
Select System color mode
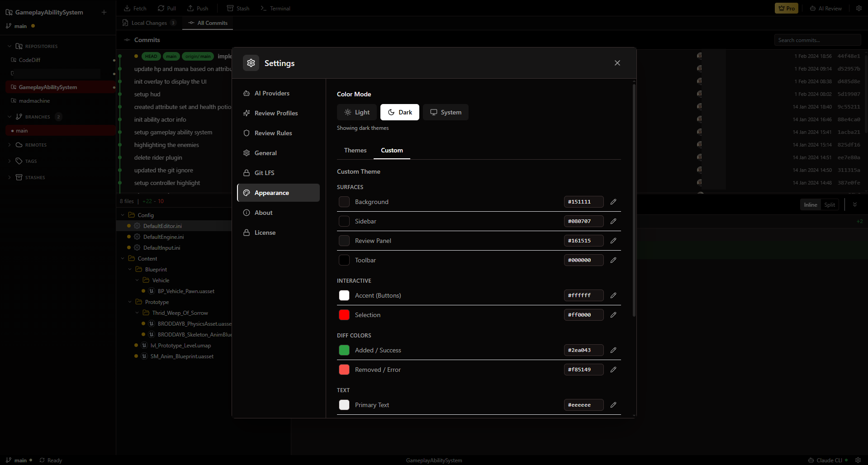[446, 112]
